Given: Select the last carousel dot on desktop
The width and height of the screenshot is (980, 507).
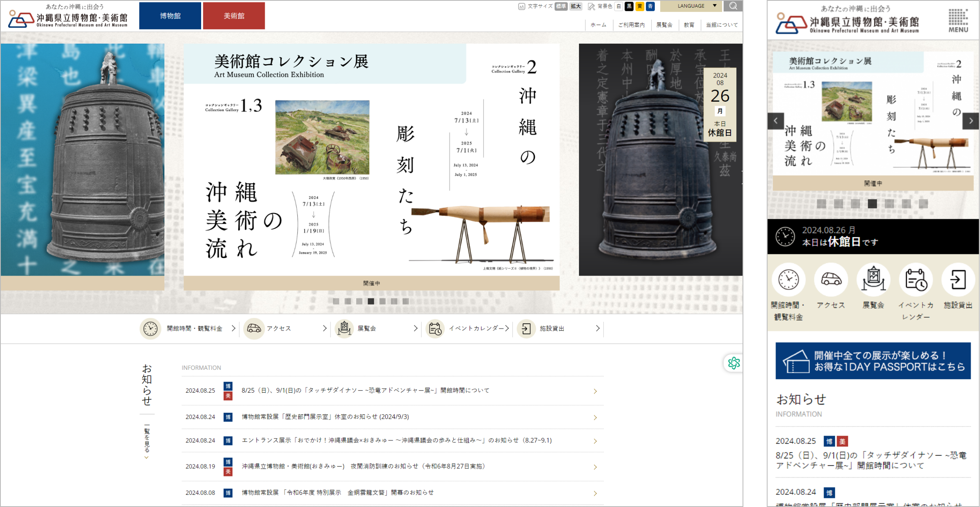Looking at the screenshot, I should tap(405, 301).
